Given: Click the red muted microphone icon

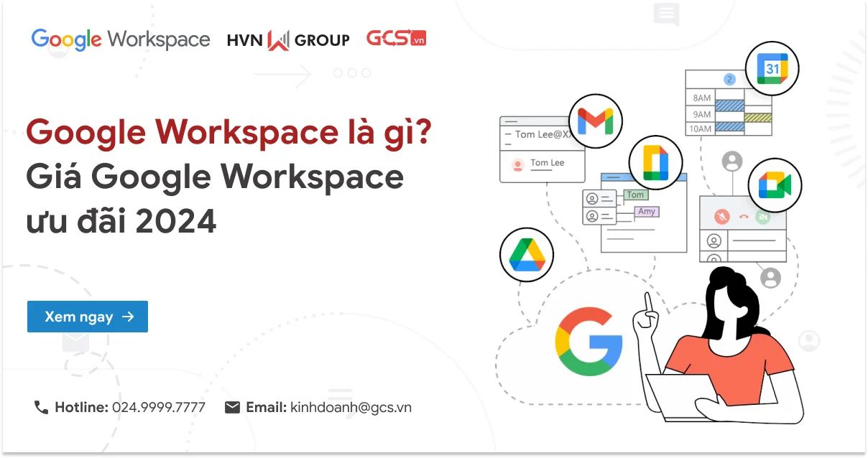Looking at the screenshot, I should (x=721, y=216).
